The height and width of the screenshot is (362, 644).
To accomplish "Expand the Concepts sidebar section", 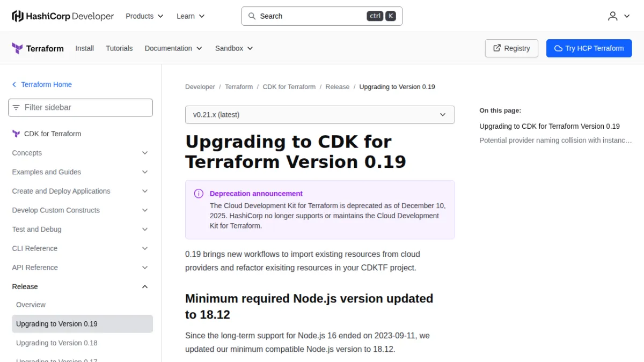I will tap(80, 153).
